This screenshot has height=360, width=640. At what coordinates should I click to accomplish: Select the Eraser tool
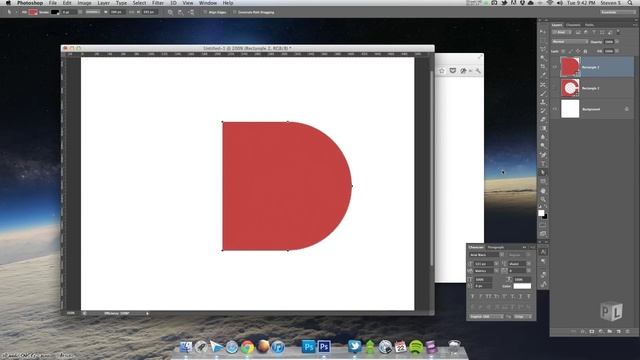point(543,119)
